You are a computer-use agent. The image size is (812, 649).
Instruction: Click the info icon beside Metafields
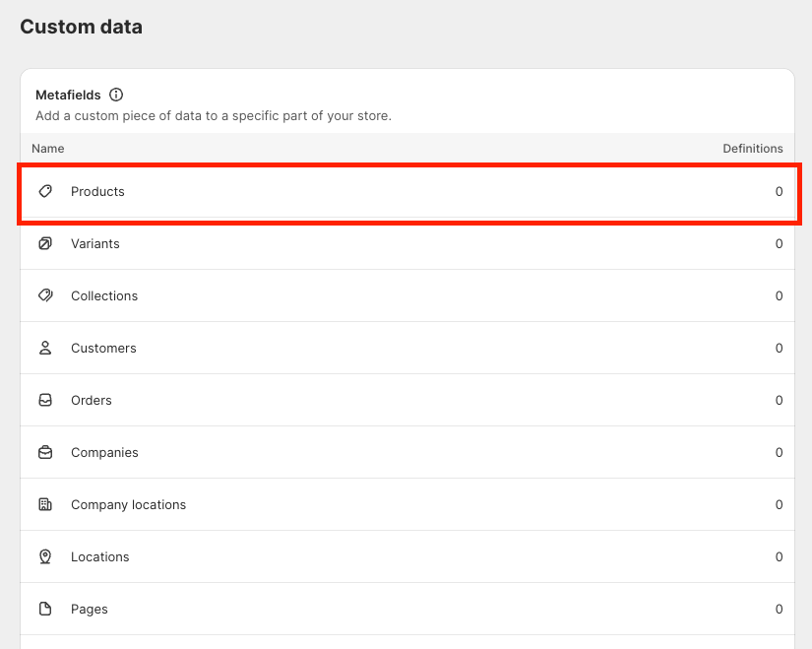point(116,96)
